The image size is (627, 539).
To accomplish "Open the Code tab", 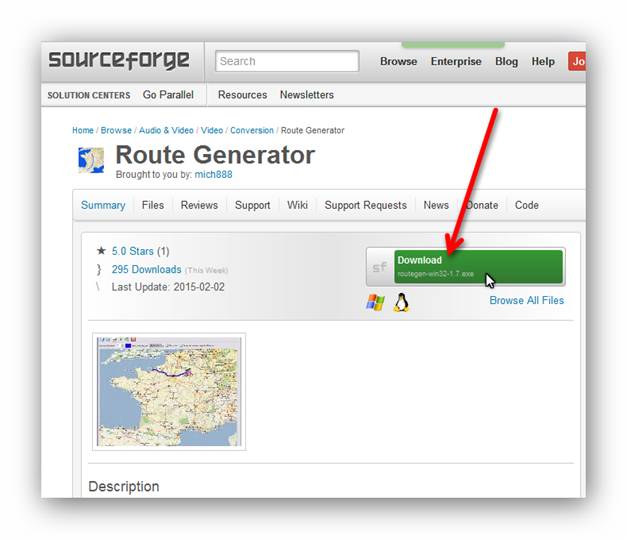I will click(x=526, y=205).
